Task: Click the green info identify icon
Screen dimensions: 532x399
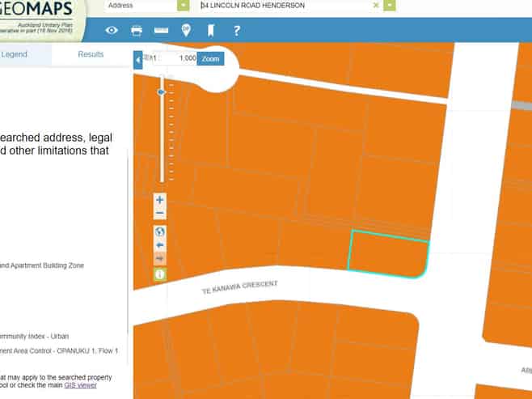Action: (x=160, y=274)
